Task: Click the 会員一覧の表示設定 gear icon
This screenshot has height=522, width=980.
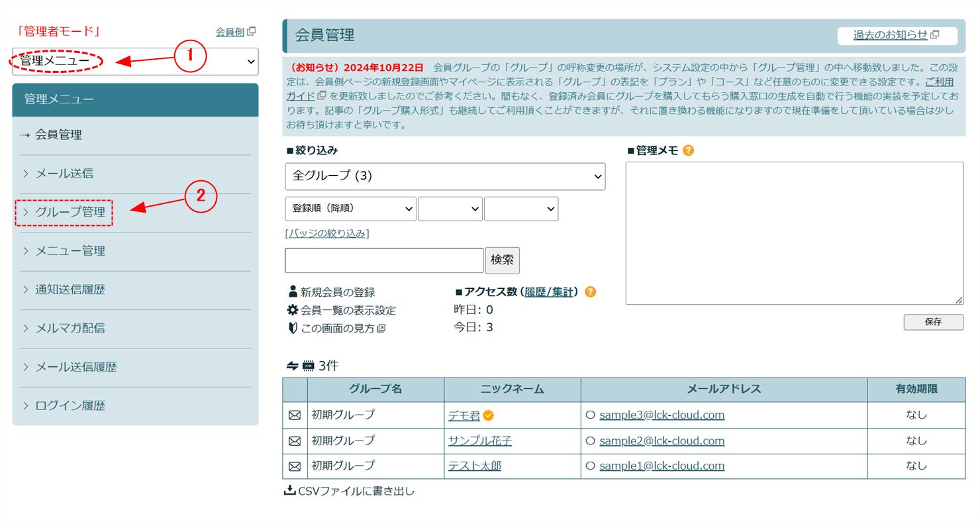Action: [x=292, y=310]
